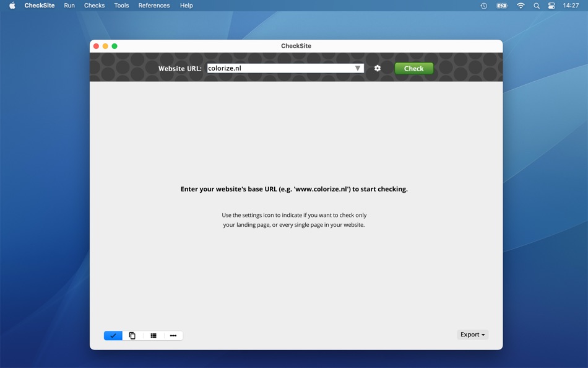Open the three-dots more view
The width and height of the screenshot is (588, 368).
[x=173, y=335]
